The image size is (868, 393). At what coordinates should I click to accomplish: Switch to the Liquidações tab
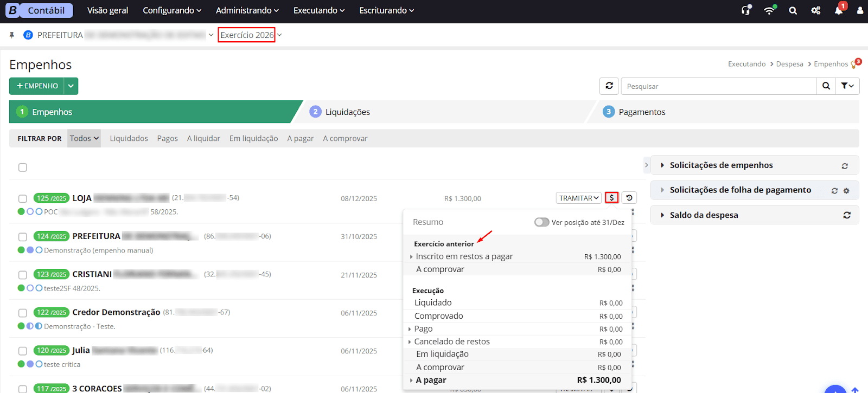point(347,112)
